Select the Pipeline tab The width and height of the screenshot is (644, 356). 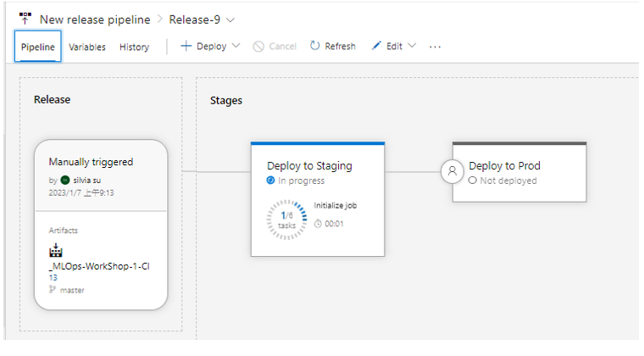coord(38,47)
